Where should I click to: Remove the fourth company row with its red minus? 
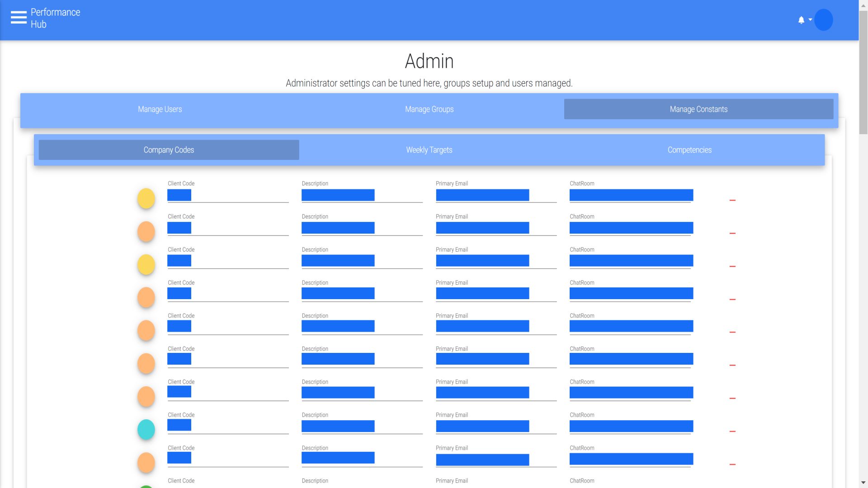(x=732, y=299)
